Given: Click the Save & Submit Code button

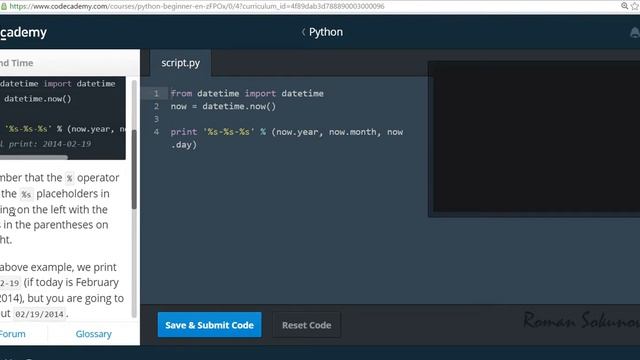Looking at the screenshot, I should (x=209, y=325).
